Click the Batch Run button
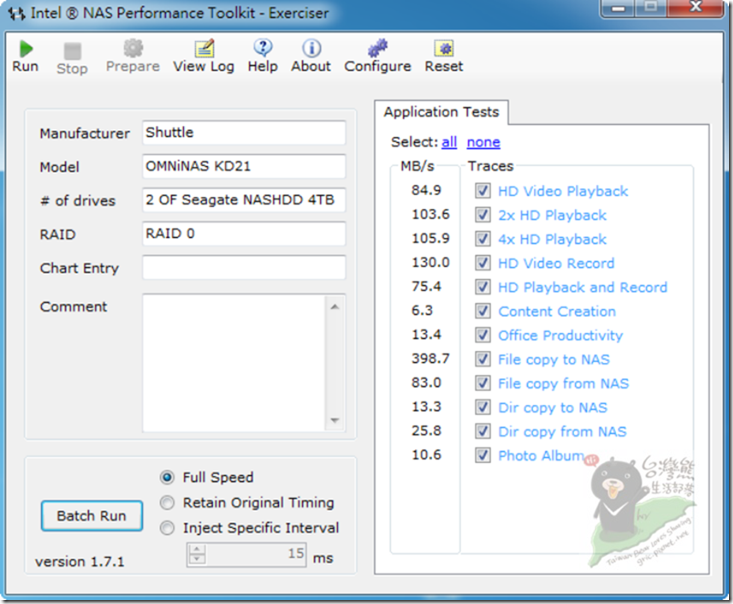 point(92,516)
